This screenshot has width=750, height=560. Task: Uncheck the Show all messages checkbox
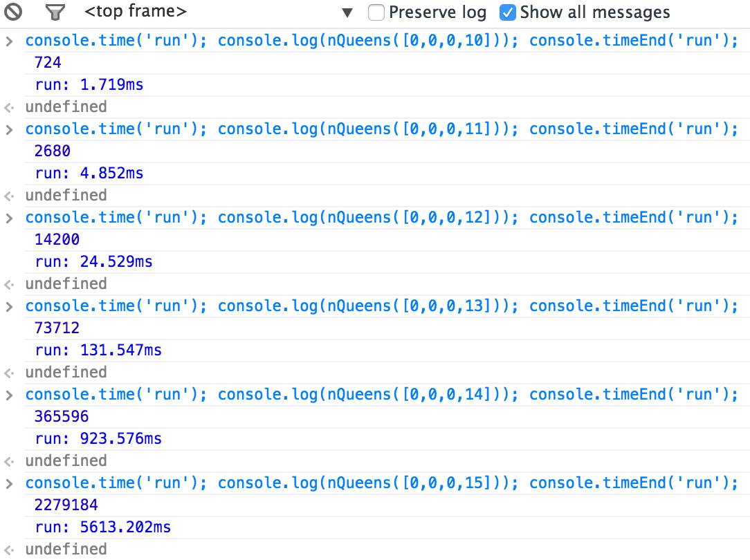pos(507,12)
